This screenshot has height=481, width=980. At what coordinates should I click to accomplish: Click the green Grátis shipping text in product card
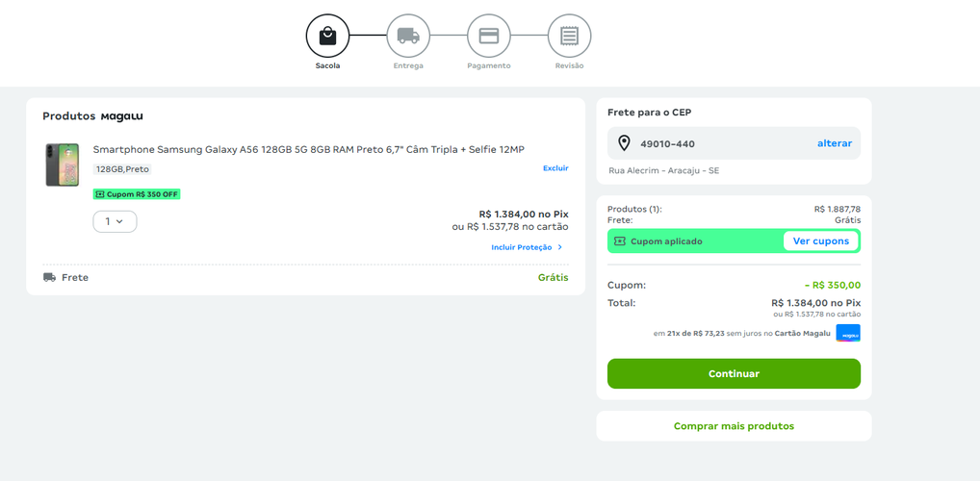click(x=554, y=277)
